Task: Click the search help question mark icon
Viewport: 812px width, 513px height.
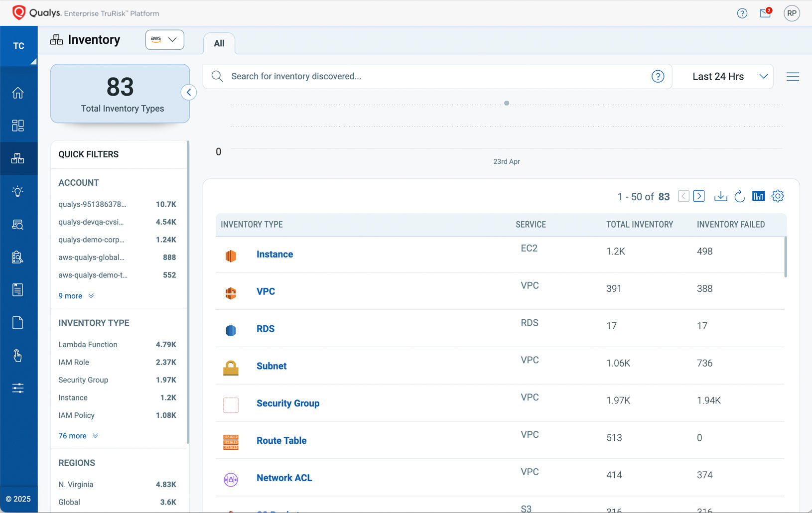Action: coord(658,76)
